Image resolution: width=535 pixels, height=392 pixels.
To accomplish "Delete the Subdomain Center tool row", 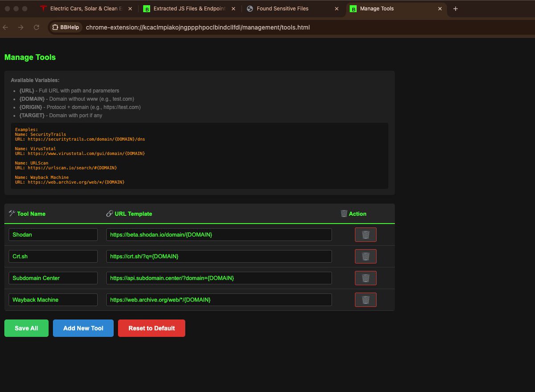I will (366, 278).
